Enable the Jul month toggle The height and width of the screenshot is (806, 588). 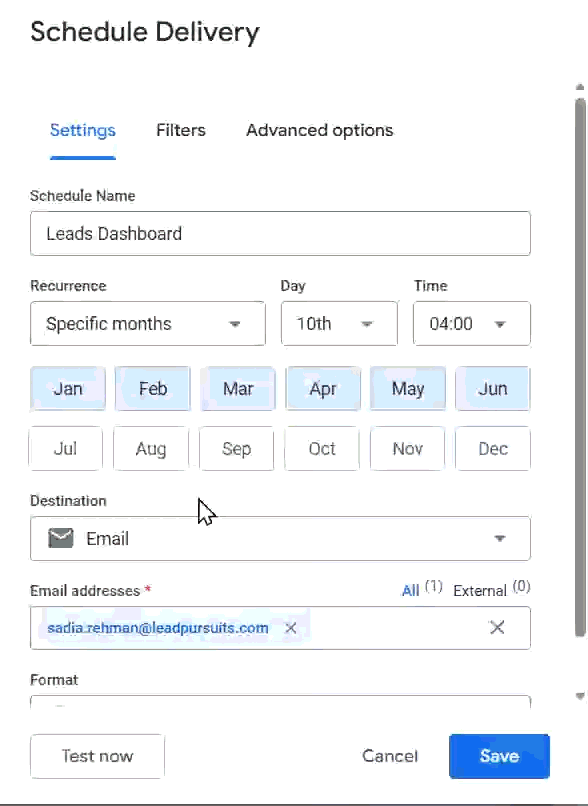[66, 449]
